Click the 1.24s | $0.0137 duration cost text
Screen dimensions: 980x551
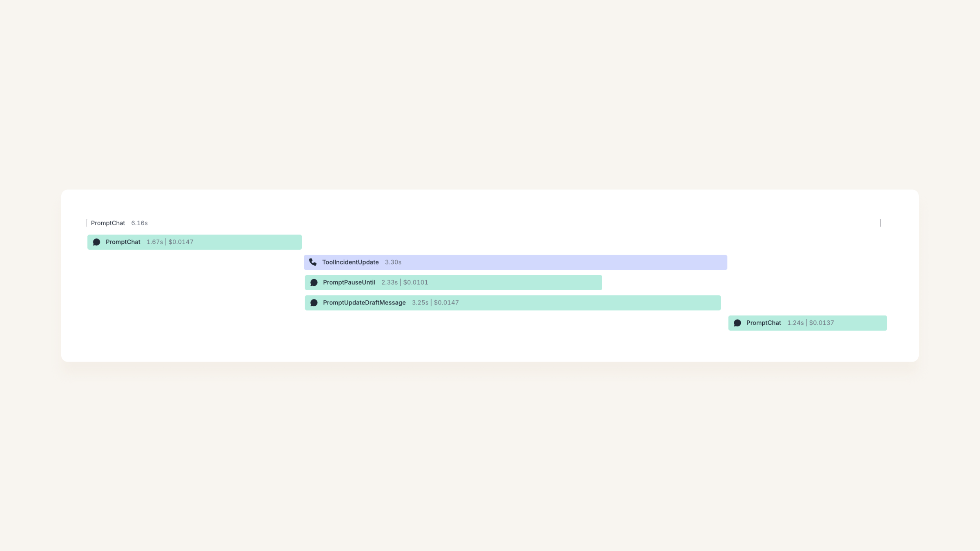(811, 323)
